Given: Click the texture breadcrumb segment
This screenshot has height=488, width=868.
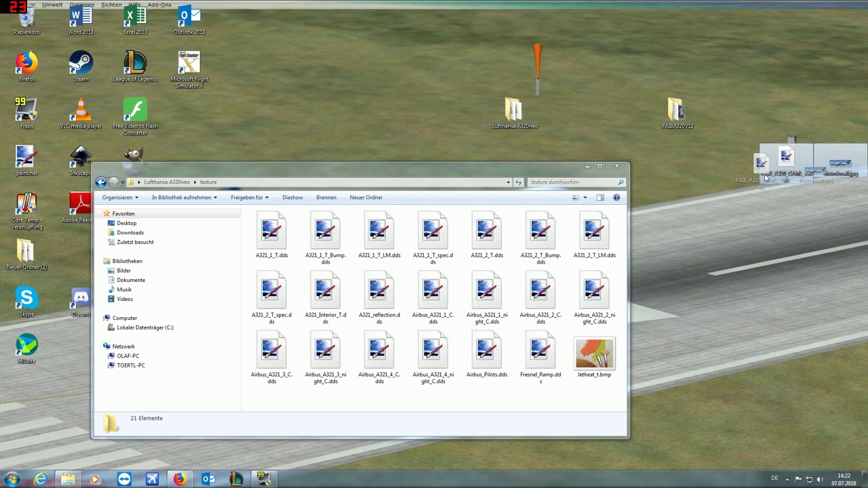Looking at the screenshot, I should (x=208, y=182).
